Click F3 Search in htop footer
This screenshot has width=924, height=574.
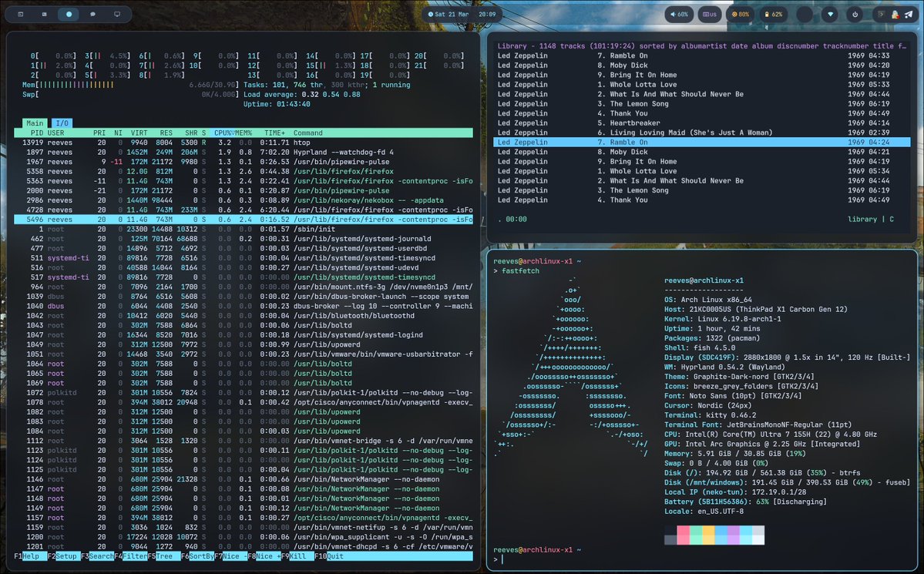pos(97,556)
